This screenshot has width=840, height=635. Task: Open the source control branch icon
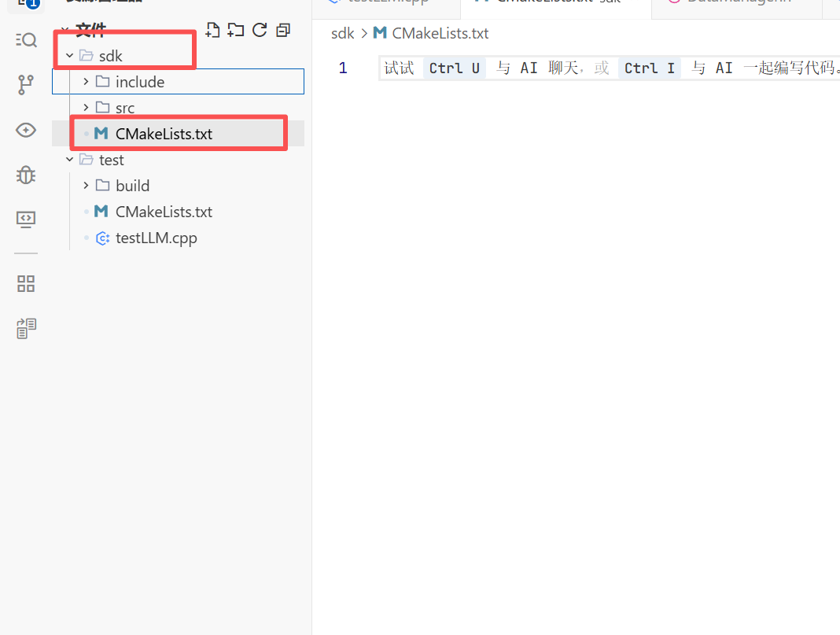[x=26, y=85]
